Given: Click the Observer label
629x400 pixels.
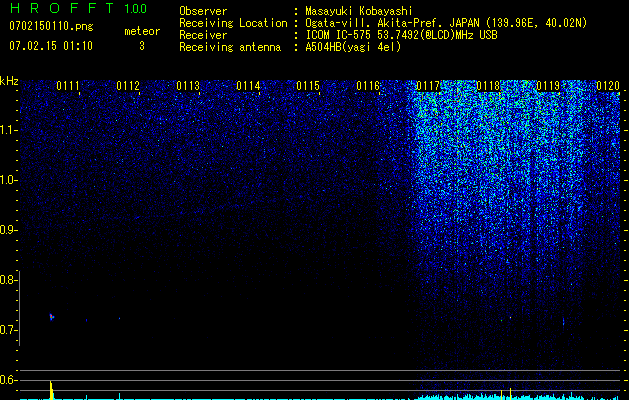Looking at the screenshot, I should (x=203, y=11).
